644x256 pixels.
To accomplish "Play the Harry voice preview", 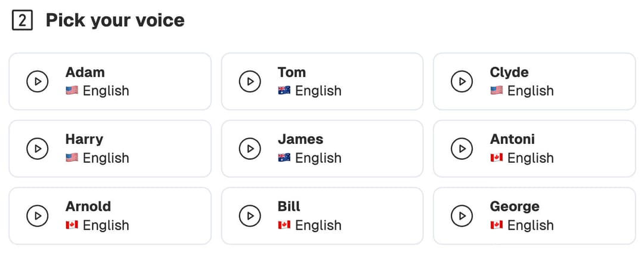I will [38, 149].
